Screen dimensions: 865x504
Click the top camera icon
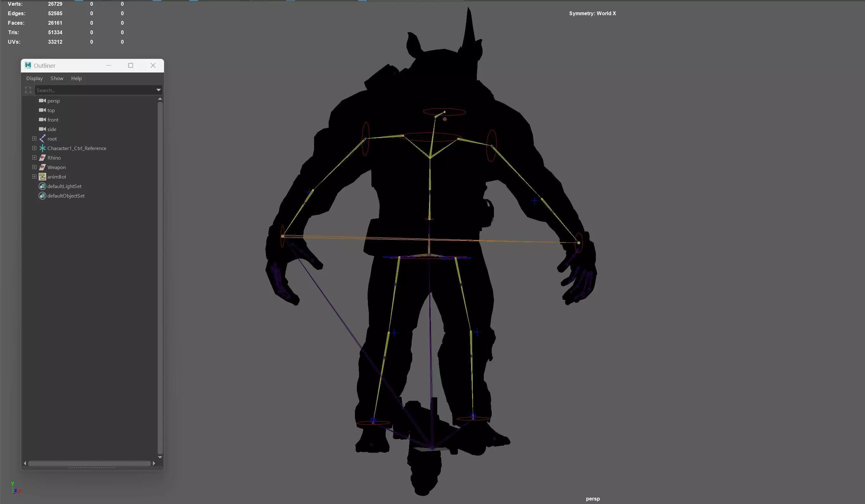coord(42,110)
